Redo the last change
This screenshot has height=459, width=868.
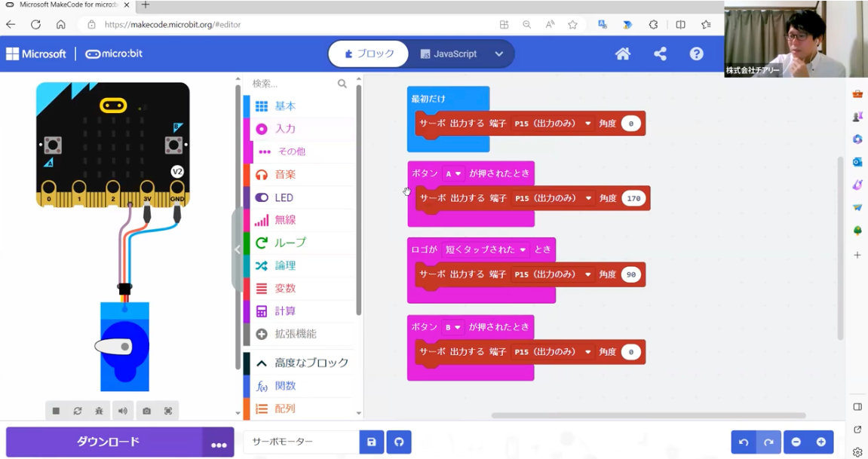coord(768,442)
